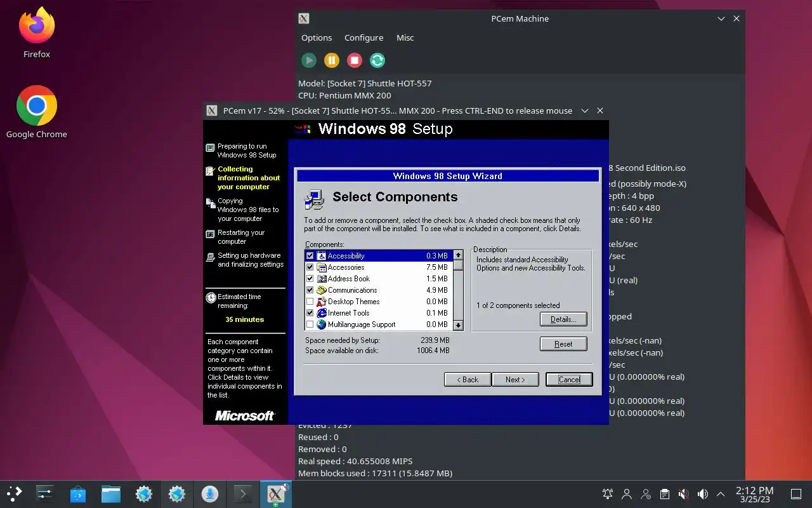Select the Communications row label
Screen dimensions: 812x508
click(x=352, y=290)
